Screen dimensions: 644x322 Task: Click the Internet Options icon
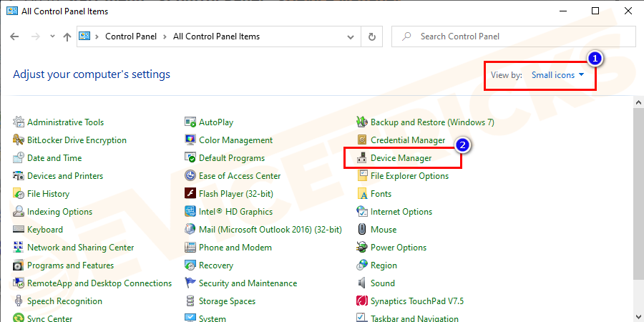tap(362, 212)
